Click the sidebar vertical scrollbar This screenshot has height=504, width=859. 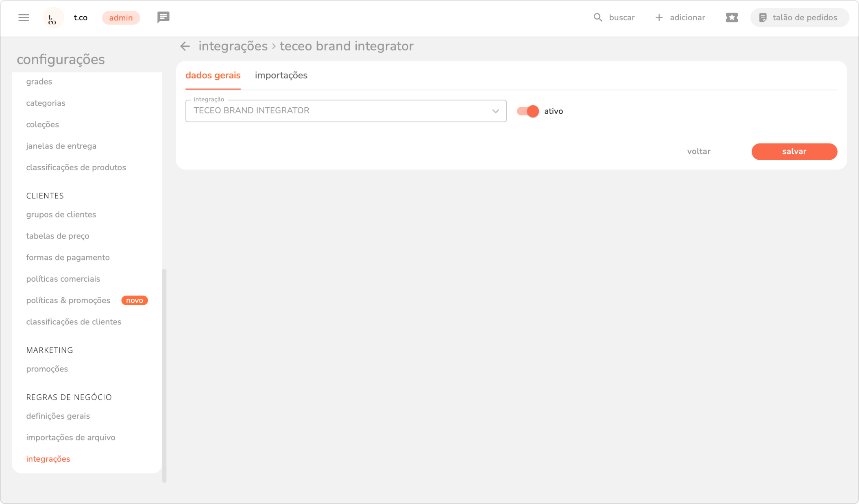pyautogui.click(x=164, y=374)
